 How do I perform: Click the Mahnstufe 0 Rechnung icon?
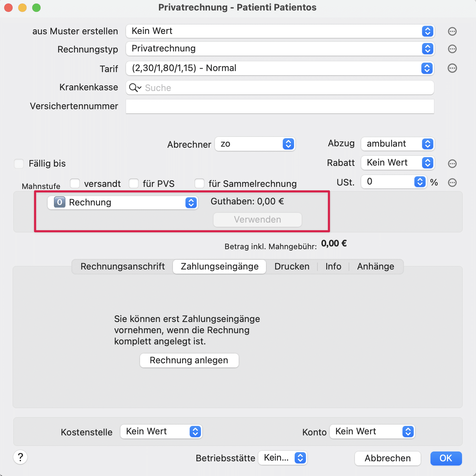coord(59,202)
